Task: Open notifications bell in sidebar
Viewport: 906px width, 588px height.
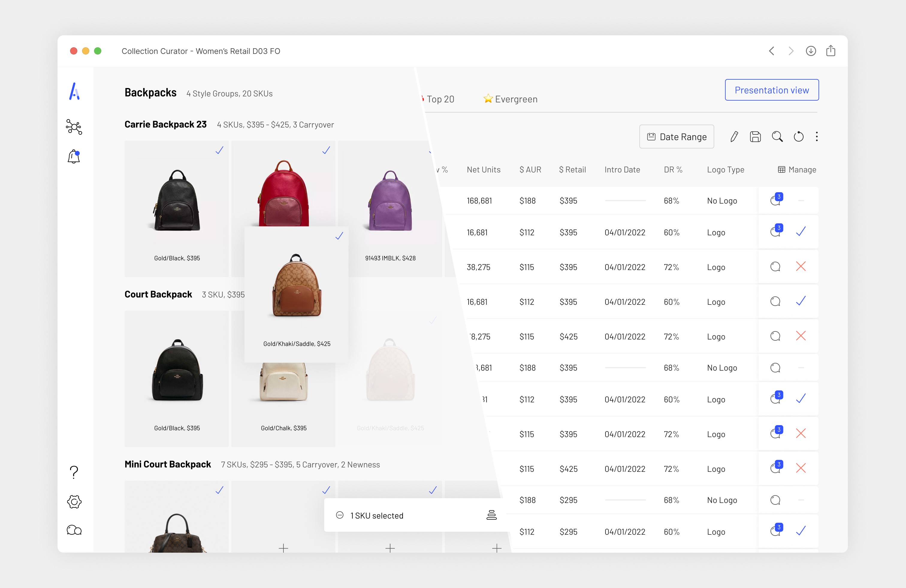Action: [x=74, y=156]
